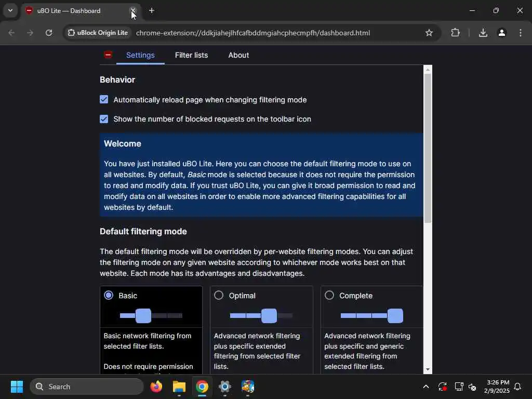Select the Optimal filtering mode radio
The width and height of the screenshot is (532, 399).
(x=219, y=295)
